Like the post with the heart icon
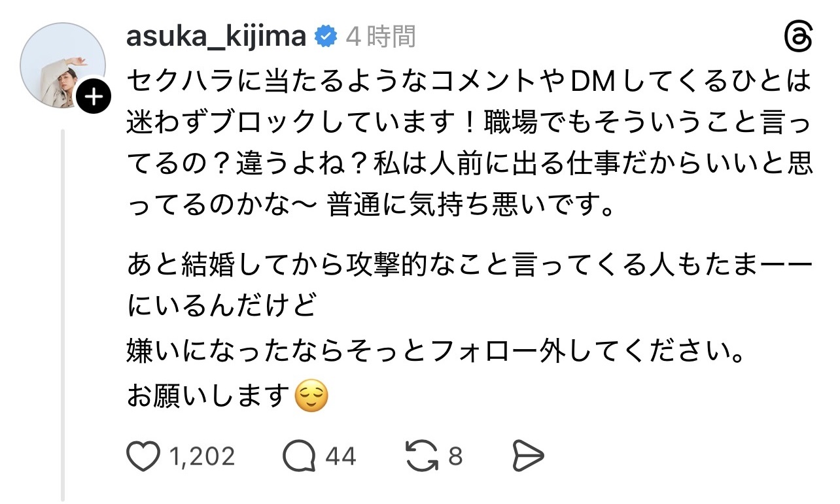 tap(142, 456)
